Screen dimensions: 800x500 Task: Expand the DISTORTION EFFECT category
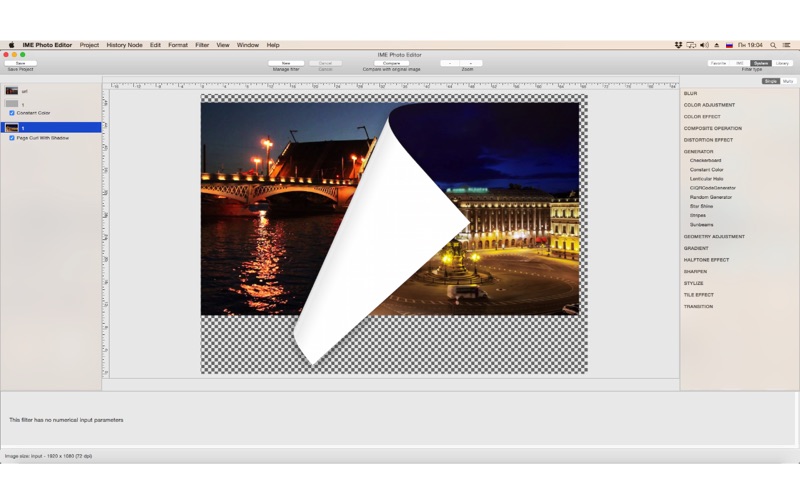pos(708,140)
